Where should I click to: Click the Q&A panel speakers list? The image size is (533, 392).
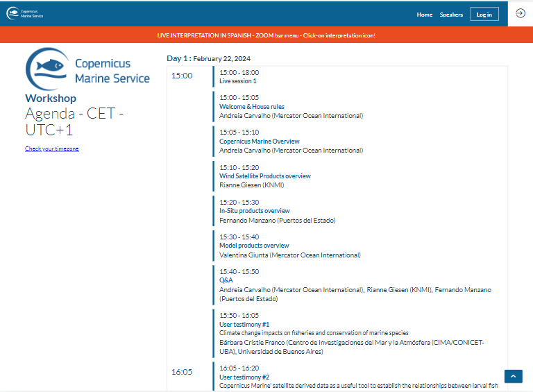click(x=355, y=294)
